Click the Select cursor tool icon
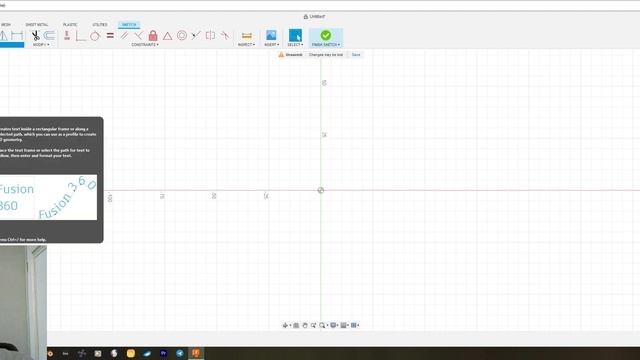 coord(295,36)
